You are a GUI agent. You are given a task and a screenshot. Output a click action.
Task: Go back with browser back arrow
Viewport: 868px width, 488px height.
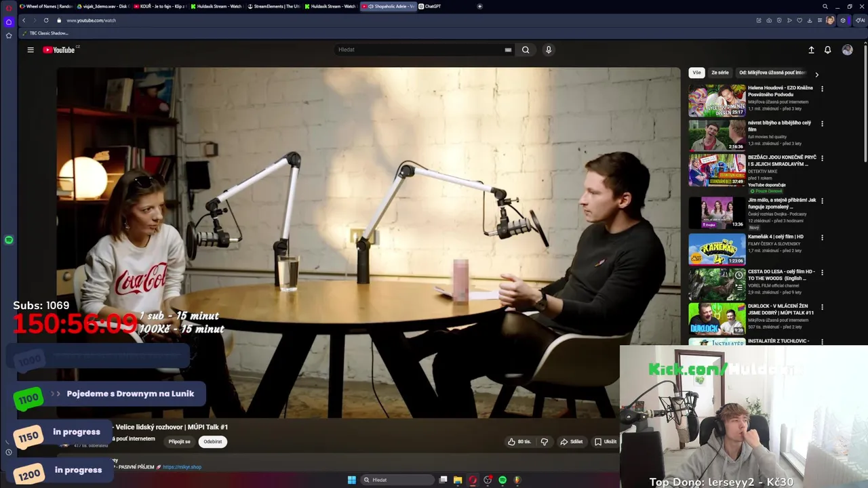[24, 20]
